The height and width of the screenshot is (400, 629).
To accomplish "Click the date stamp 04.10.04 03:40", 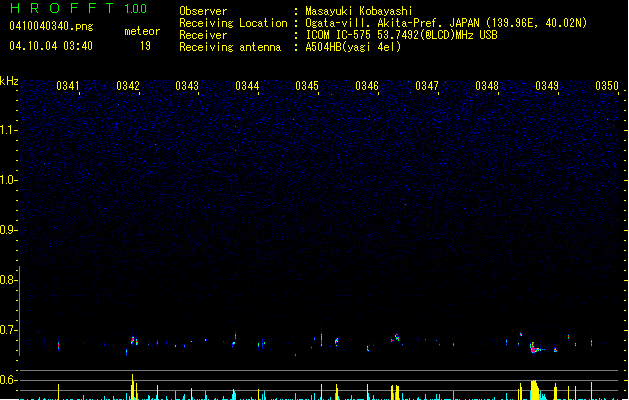I will (51, 46).
